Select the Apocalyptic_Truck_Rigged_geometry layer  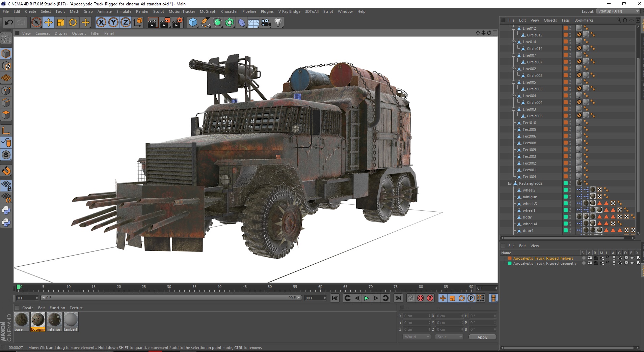[545, 263]
